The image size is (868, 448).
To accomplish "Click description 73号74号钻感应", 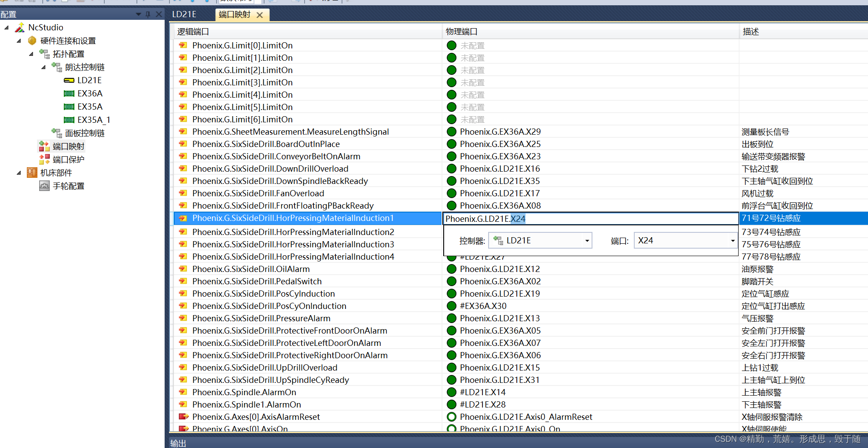I will (x=771, y=232).
